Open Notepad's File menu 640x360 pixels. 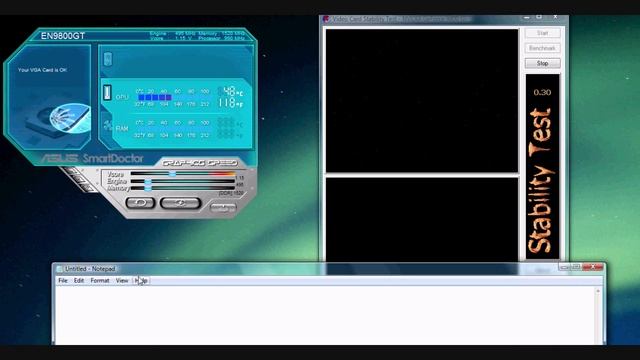tap(63, 281)
